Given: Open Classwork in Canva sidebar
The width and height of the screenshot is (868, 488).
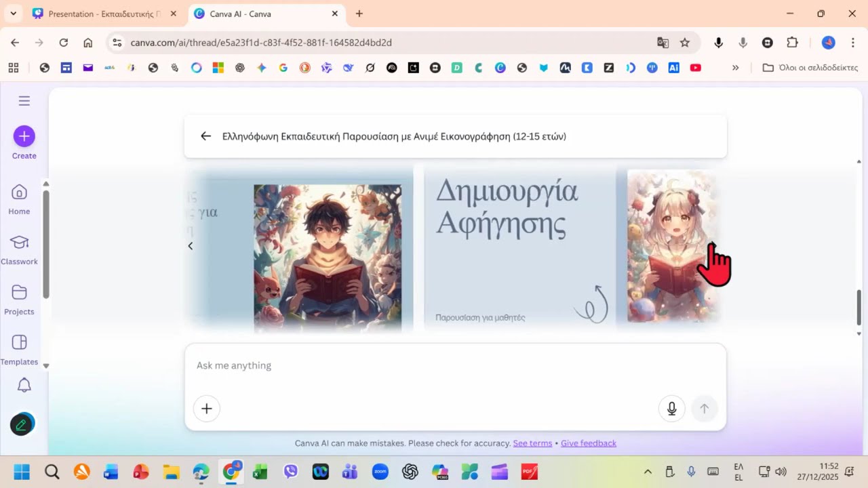Looking at the screenshot, I should 19,249.
